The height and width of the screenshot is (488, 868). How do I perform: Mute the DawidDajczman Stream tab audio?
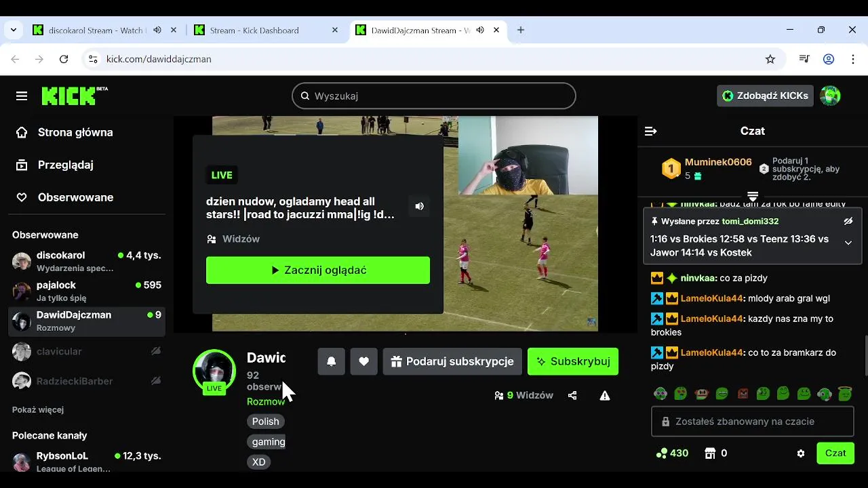(x=480, y=30)
